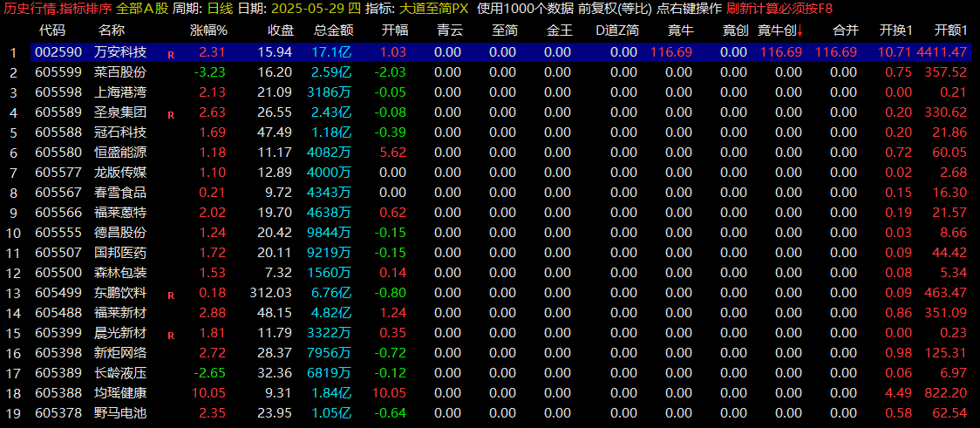Click the 收盘 column header
Viewport: 980px width, 428px height.
click(x=279, y=30)
